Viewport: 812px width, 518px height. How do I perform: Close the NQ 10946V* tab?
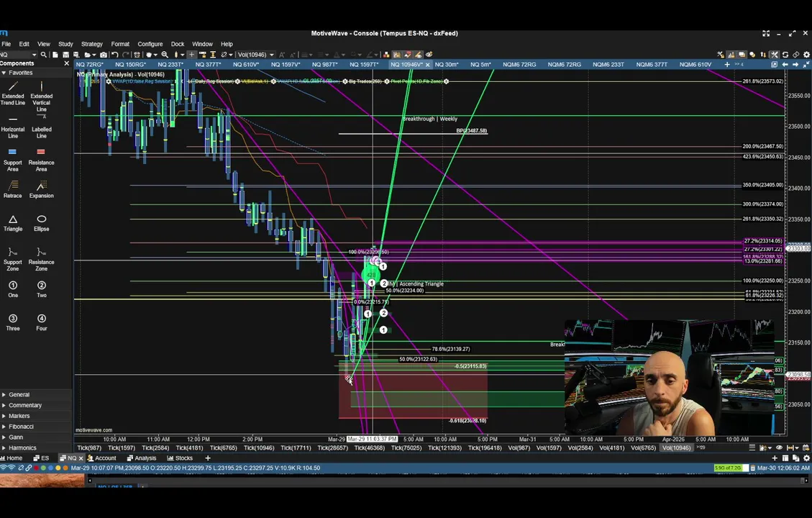[427, 65]
